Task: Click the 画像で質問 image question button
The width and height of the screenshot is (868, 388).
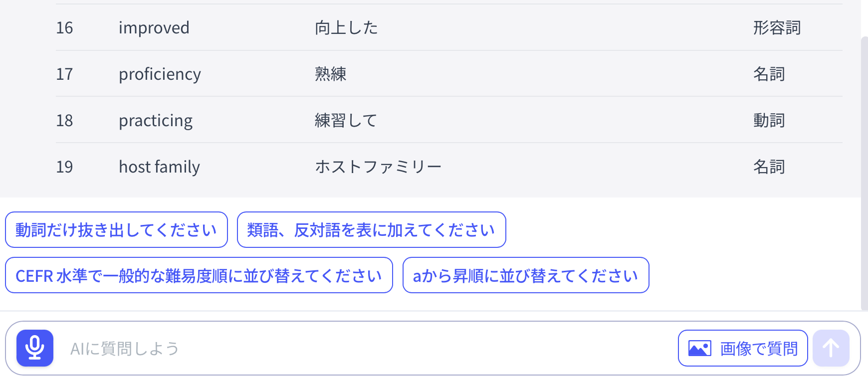Action: tap(742, 348)
